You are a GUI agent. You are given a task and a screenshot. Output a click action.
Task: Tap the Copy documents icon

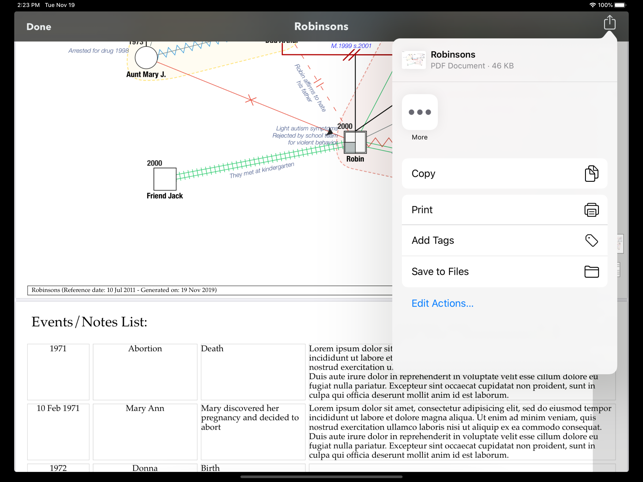click(x=591, y=174)
